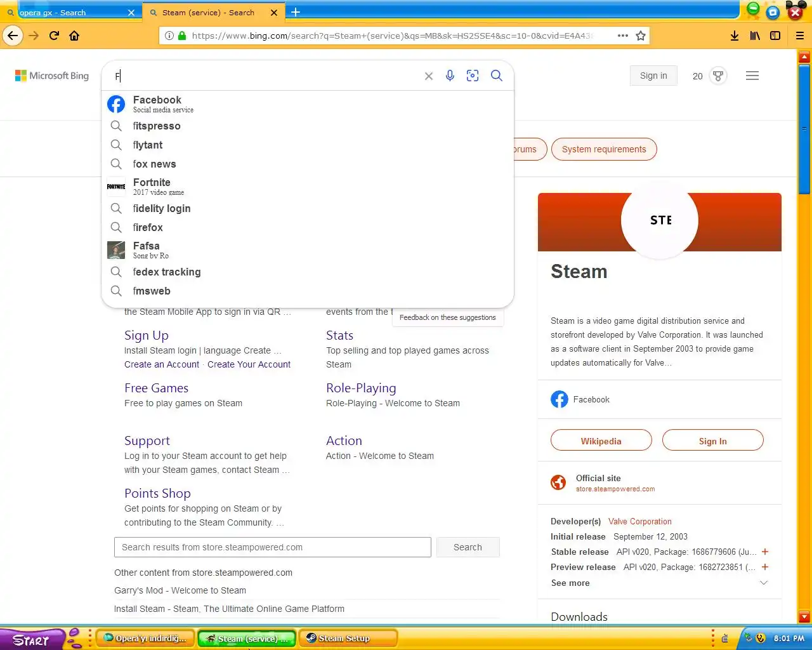Click the Search button under site results
This screenshot has width=812, height=650.
[468, 547]
